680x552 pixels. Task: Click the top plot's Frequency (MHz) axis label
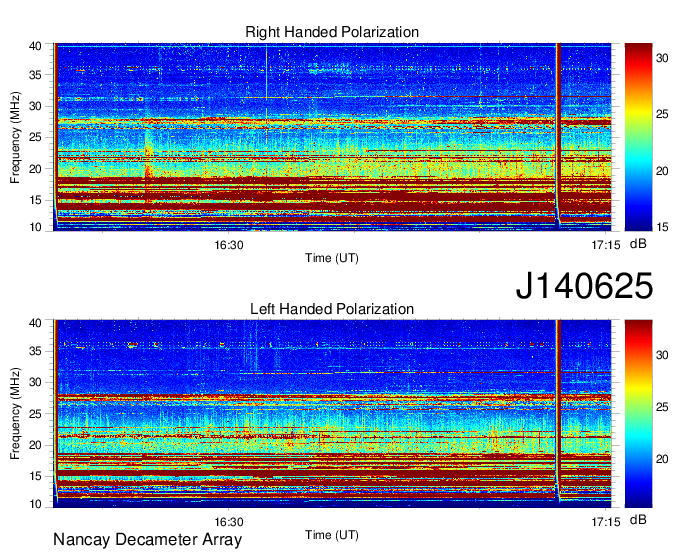pyautogui.click(x=15, y=137)
